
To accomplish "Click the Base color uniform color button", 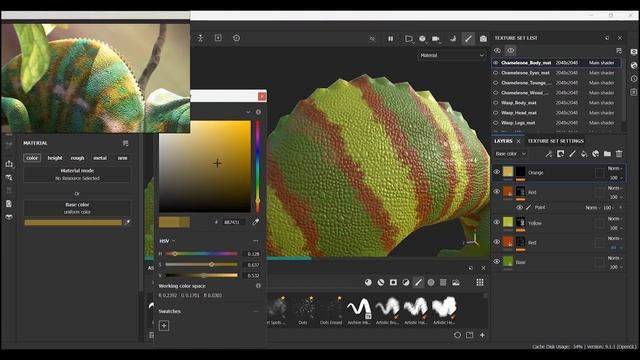I will [x=77, y=208].
